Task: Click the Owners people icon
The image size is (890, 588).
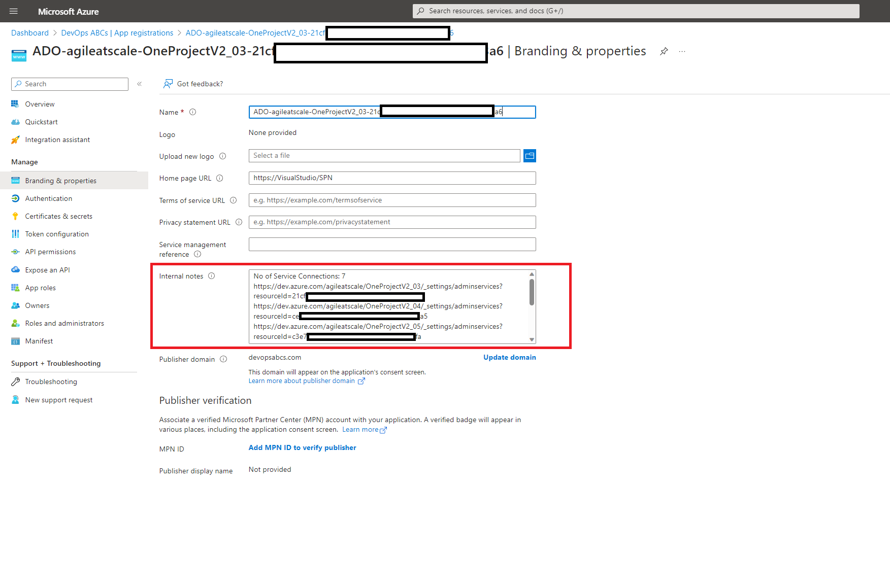Action: (x=15, y=305)
